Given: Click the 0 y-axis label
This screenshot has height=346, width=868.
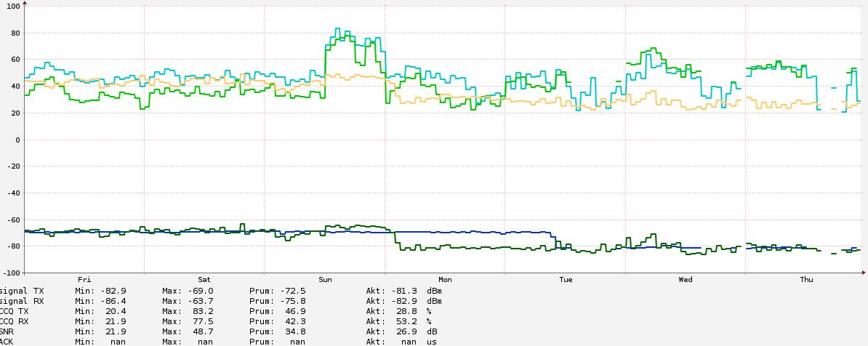Looking at the screenshot, I should pyautogui.click(x=17, y=140).
